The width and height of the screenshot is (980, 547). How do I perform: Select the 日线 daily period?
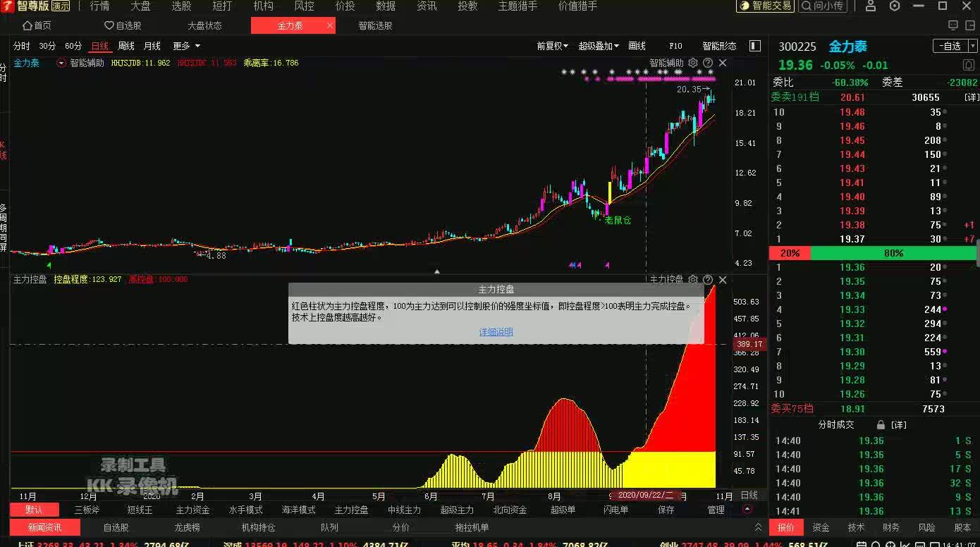(x=100, y=46)
